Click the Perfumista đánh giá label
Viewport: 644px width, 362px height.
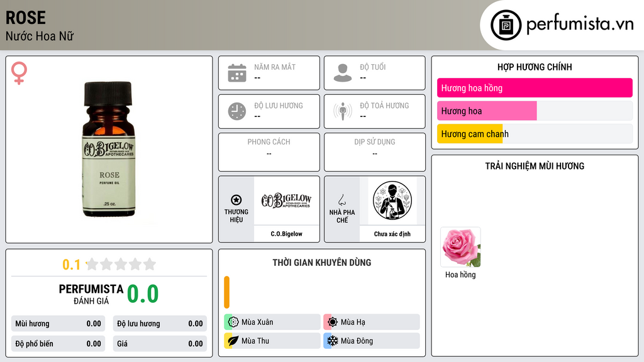tap(91, 294)
